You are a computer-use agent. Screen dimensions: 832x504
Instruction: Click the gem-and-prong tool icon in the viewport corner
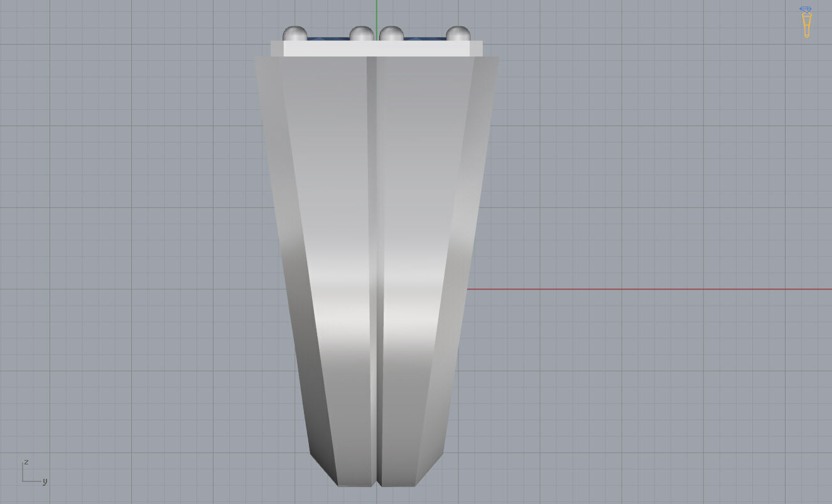click(806, 22)
